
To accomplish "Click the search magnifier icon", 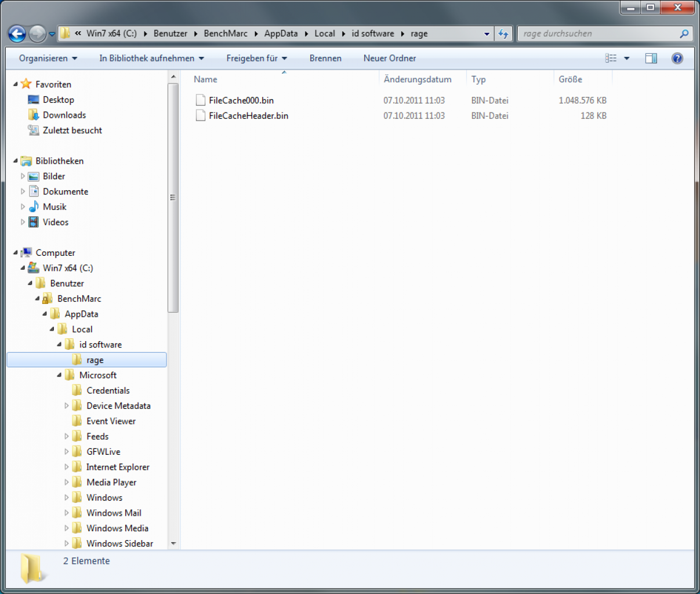I will tap(684, 34).
